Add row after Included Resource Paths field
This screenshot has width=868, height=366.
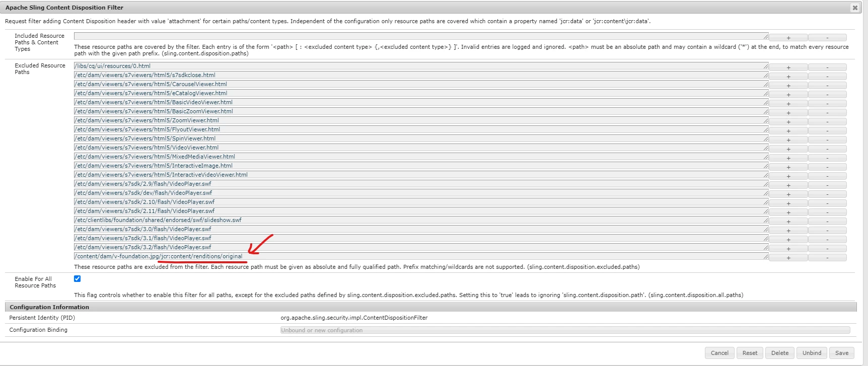click(788, 38)
